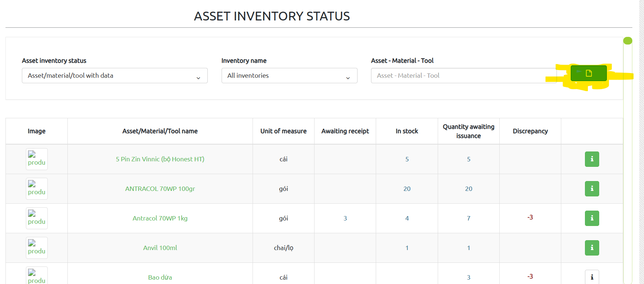Click the Asset - Material - Tool search field

(463, 76)
